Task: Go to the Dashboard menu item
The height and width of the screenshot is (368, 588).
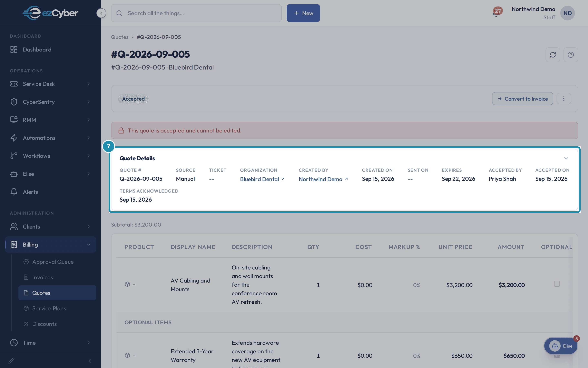Action: 51,49
